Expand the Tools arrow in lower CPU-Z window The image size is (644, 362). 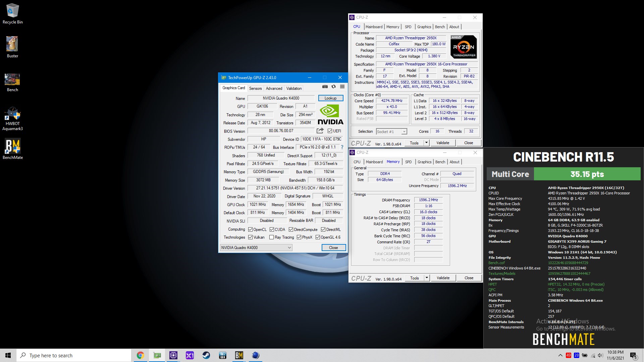coord(427,278)
